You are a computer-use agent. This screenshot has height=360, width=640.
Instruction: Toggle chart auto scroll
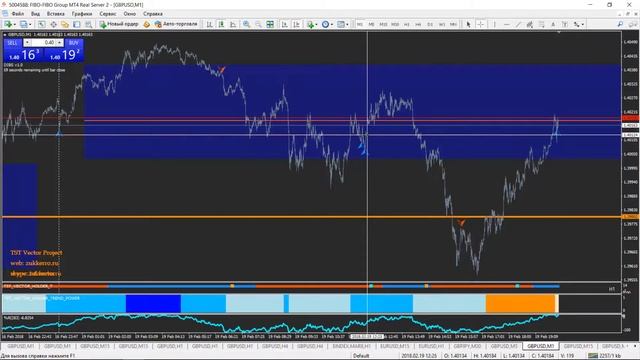tap(284, 24)
